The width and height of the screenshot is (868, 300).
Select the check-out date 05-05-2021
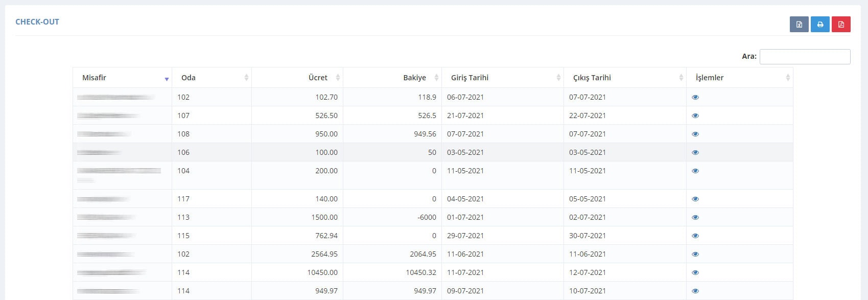pos(588,199)
